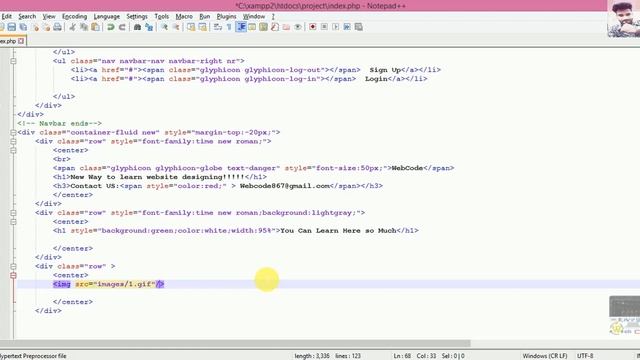Open Folder as Workspace icon

pos(287,27)
